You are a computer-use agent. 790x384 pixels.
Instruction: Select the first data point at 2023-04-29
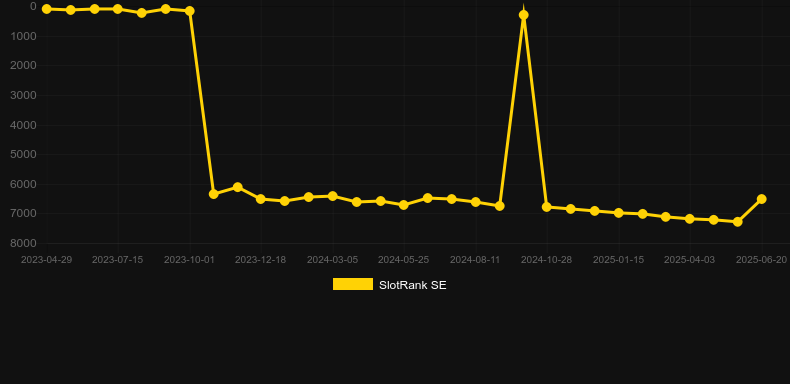pyautogui.click(x=46, y=9)
